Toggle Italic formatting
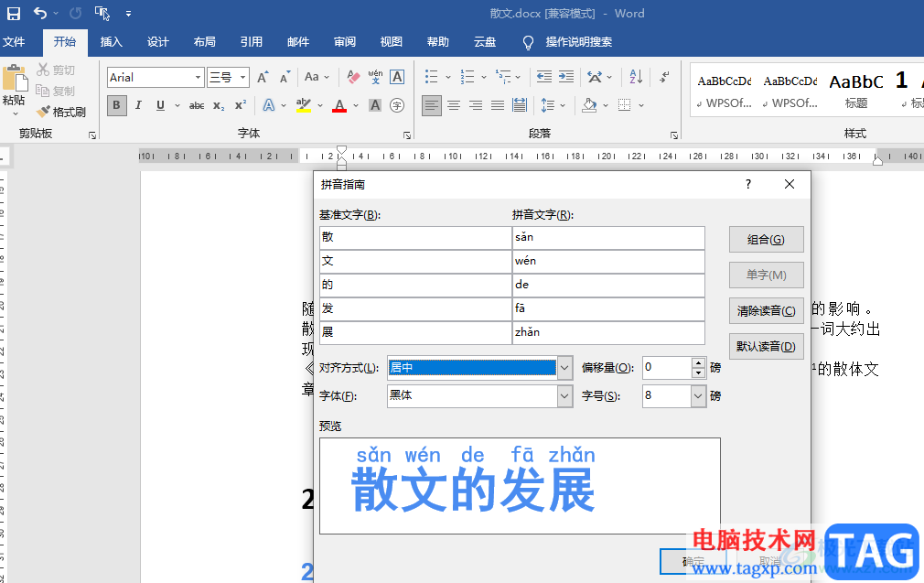The width and height of the screenshot is (924, 583). coord(138,105)
